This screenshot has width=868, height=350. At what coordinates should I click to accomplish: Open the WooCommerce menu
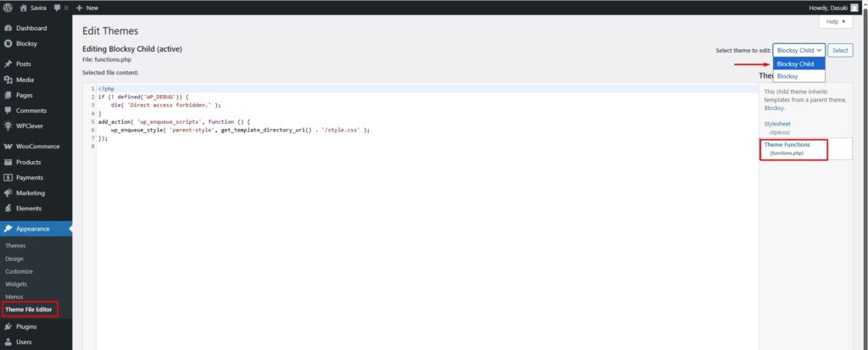click(x=36, y=147)
